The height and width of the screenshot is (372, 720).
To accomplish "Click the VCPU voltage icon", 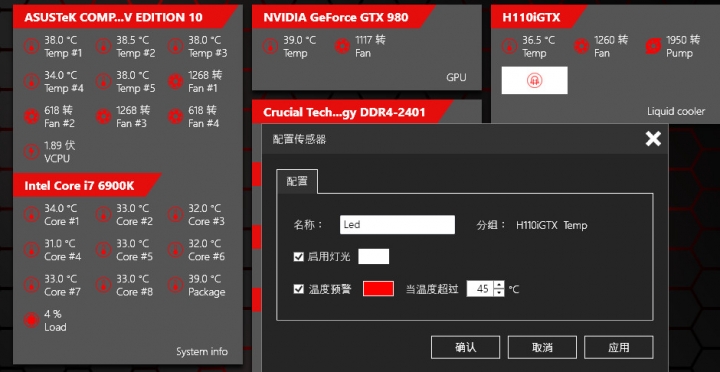I will click(31, 152).
